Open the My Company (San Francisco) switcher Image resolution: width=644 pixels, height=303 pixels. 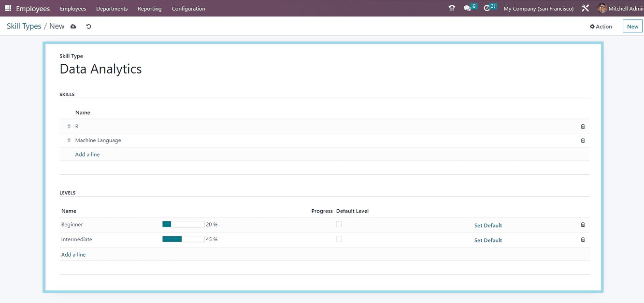(x=539, y=9)
